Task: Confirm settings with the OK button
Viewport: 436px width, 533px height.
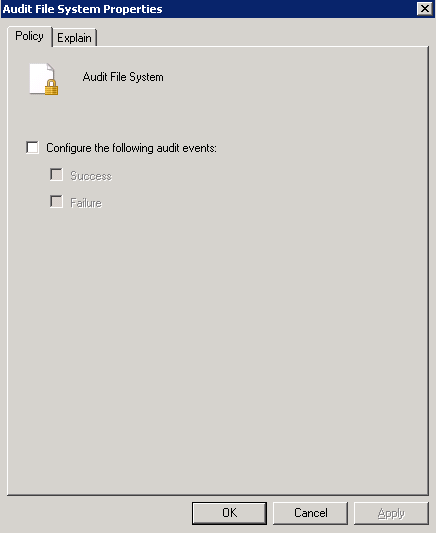Action: 229,513
